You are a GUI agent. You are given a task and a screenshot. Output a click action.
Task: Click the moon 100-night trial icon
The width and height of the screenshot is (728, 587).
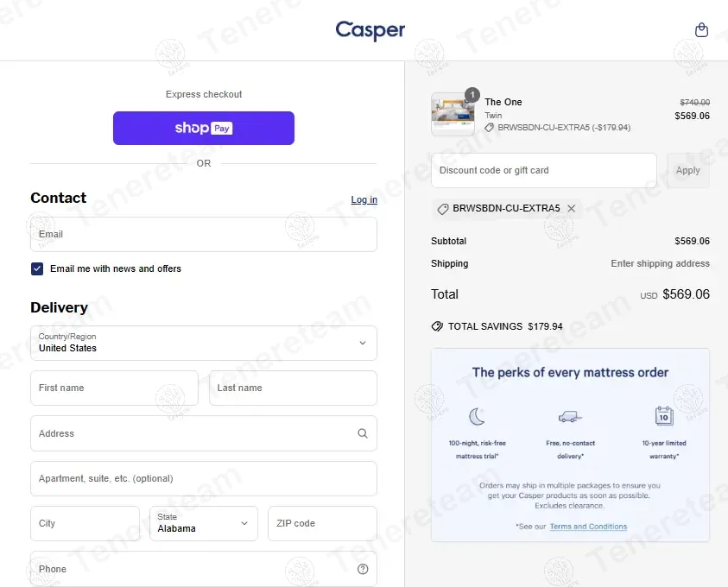[x=477, y=417]
